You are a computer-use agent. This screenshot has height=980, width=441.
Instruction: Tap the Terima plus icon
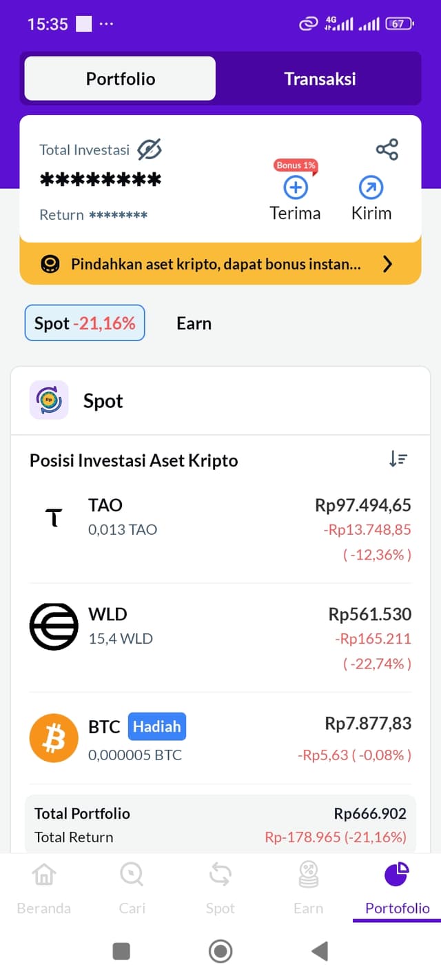(296, 187)
